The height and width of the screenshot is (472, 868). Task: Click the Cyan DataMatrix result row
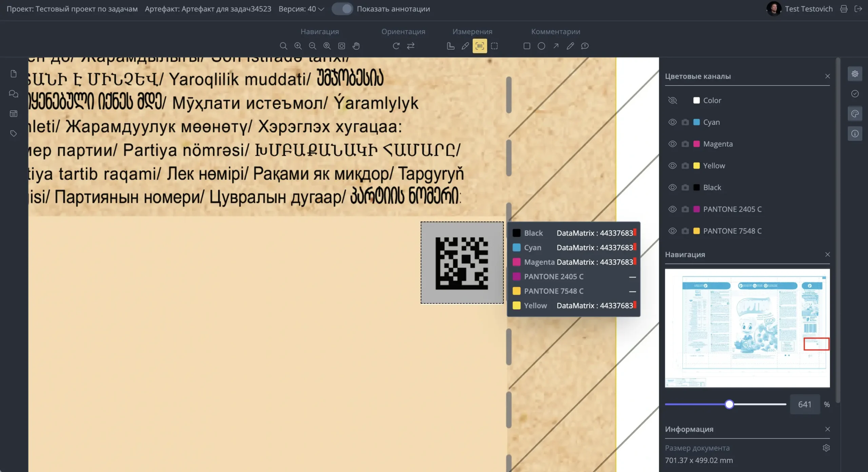point(574,248)
